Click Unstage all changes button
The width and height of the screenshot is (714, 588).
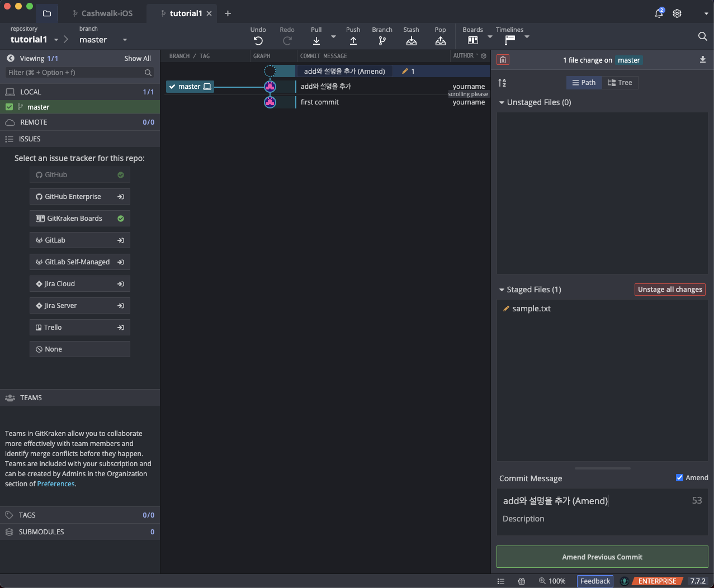[x=670, y=290]
